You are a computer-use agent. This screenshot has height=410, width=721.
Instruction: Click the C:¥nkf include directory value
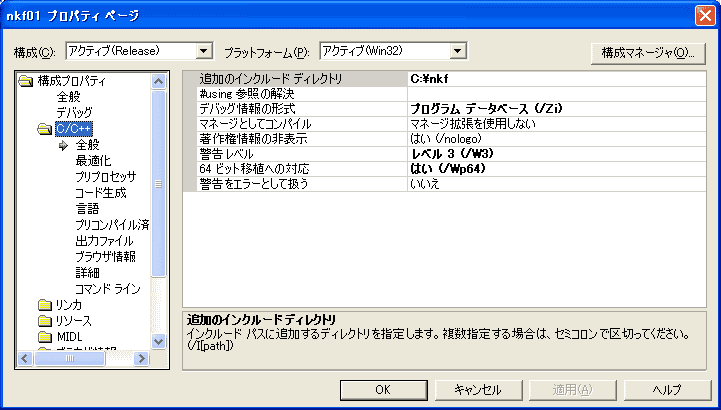[556, 79]
